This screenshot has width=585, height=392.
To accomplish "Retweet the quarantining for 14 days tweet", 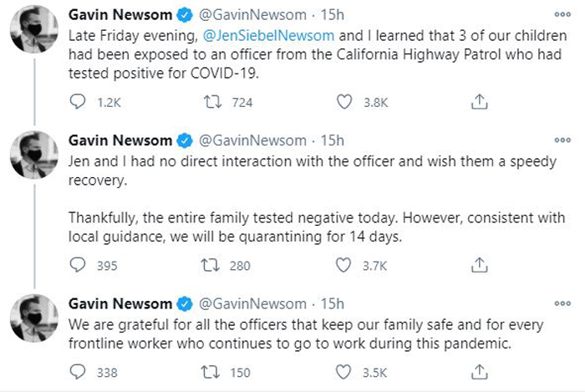I will click(x=211, y=265).
